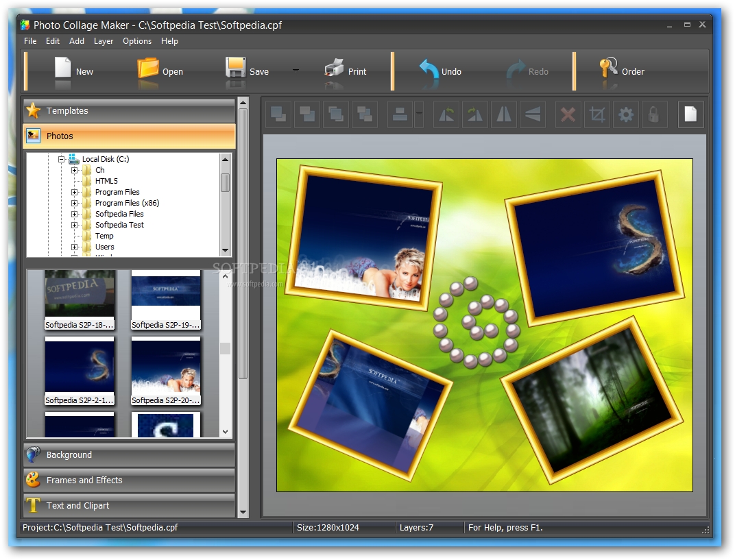Click the Redo arrow button
The width and height of the screenshot is (735, 560).
click(x=527, y=71)
